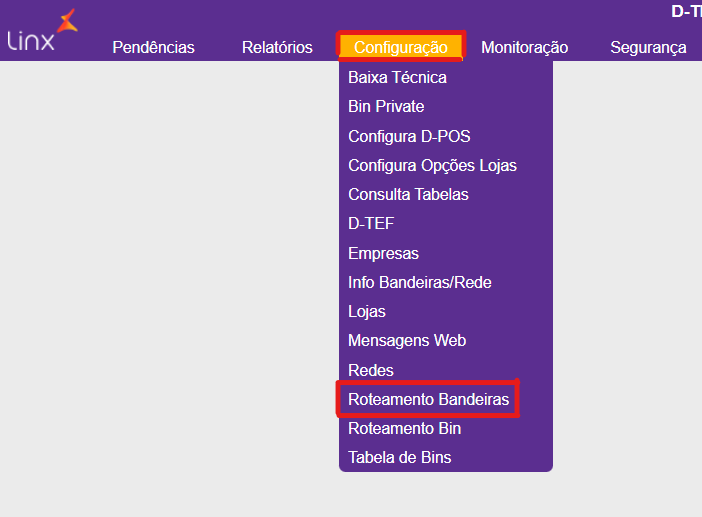Open the Segurança menu
Screen dimensions: 702x517
[648, 47]
